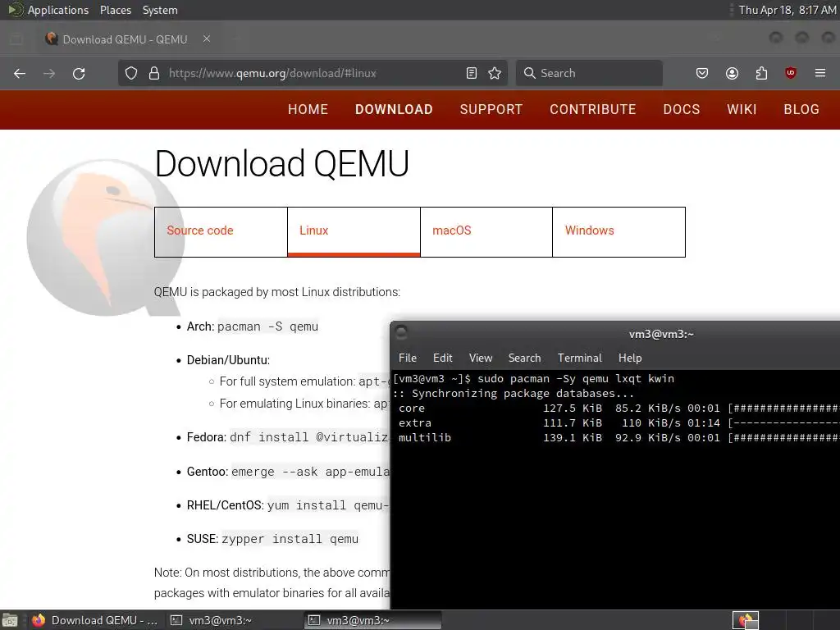Open BLOG in QEMU navigation
This screenshot has height=630, width=840.
[801, 109]
